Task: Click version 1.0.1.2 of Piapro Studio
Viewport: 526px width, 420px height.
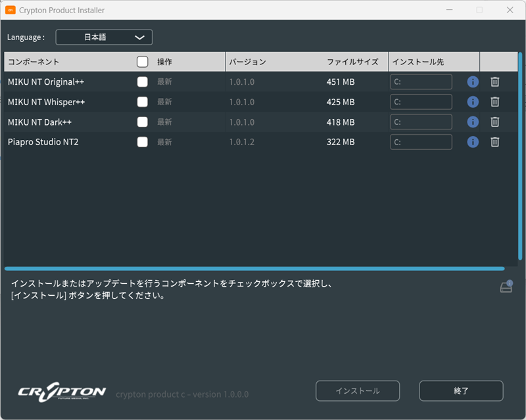Action: [x=241, y=142]
